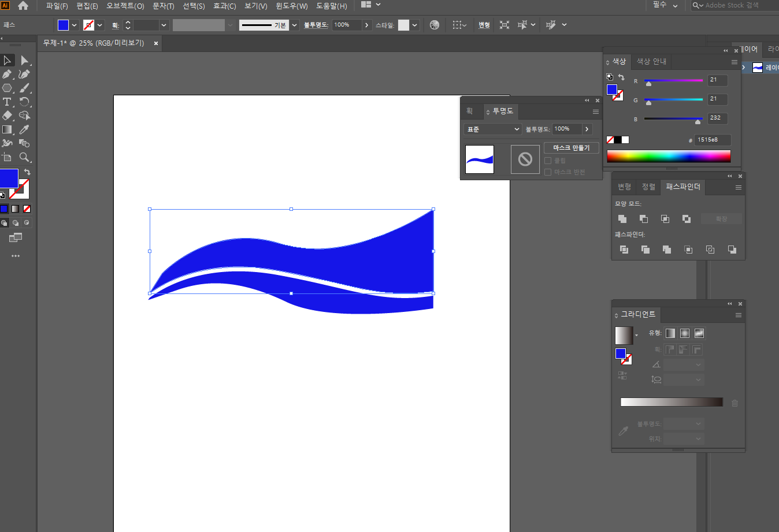Select the Pen tool
779x532 pixels.
(x=7, y=74)
